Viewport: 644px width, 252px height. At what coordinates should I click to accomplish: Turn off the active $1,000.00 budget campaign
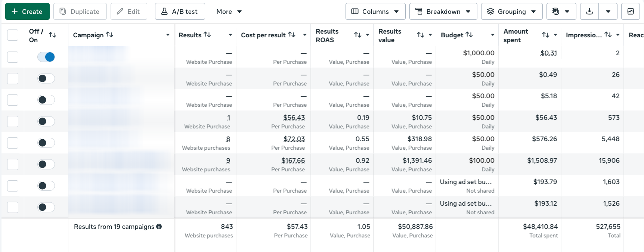[46, 57]
